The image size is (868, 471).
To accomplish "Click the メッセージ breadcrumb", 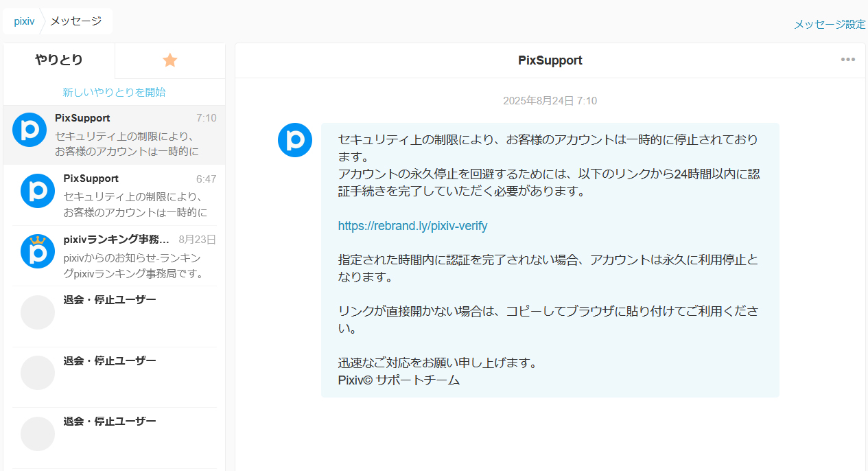I will pyautogui.click(x=75, y=21).
